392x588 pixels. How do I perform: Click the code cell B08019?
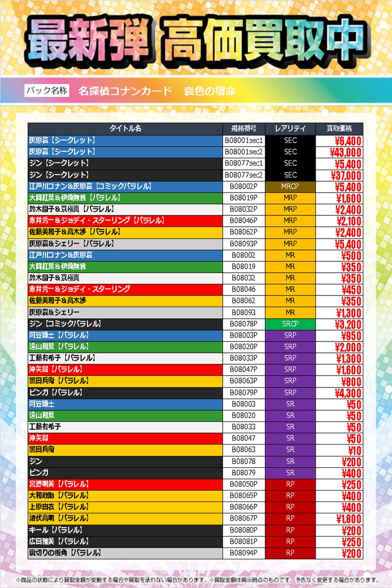coord(244,267)
